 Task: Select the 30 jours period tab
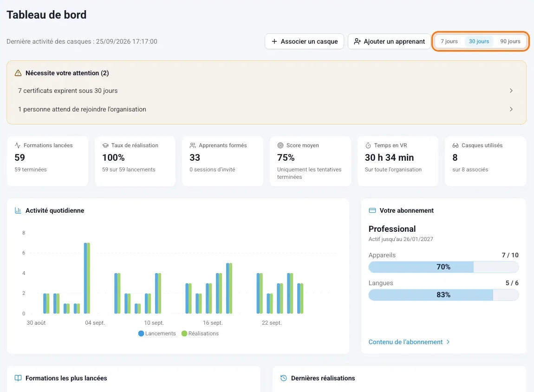pyautogui.click(x=479, y=41)
